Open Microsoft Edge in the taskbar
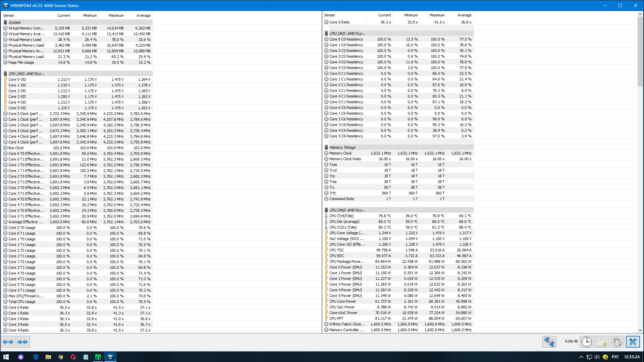This screenshot has height=362, width=644. pos(36,357)
